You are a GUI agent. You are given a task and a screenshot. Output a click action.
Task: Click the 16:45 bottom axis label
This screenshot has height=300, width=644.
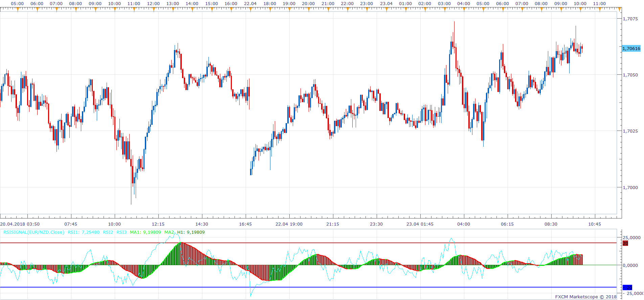tap(245, 224)
